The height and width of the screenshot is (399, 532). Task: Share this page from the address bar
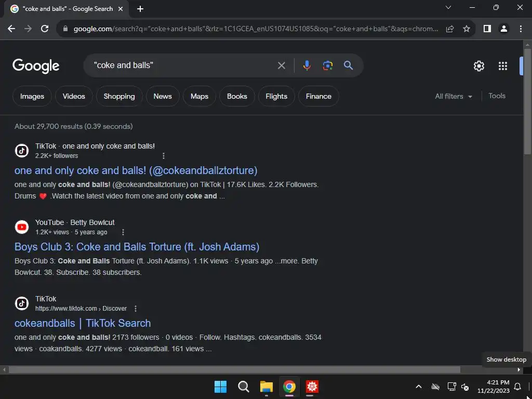click(450, 29)
